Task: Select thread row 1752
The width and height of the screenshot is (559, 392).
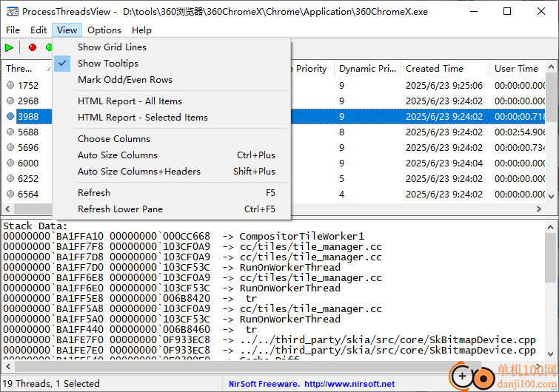Action: 28,86
